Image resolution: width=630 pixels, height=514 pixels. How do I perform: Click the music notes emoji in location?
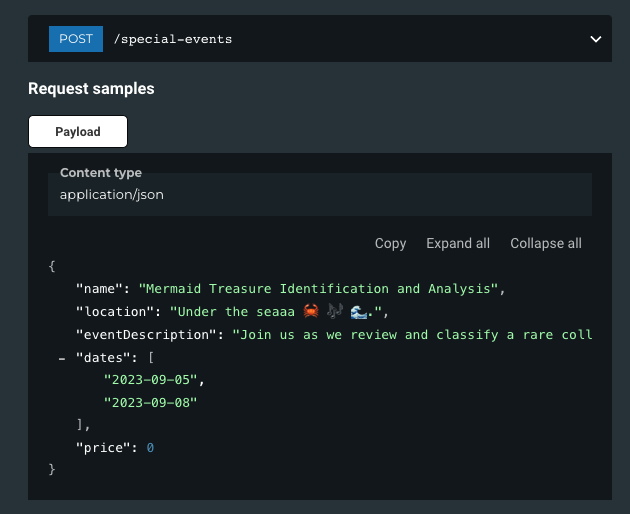(335, 311)
